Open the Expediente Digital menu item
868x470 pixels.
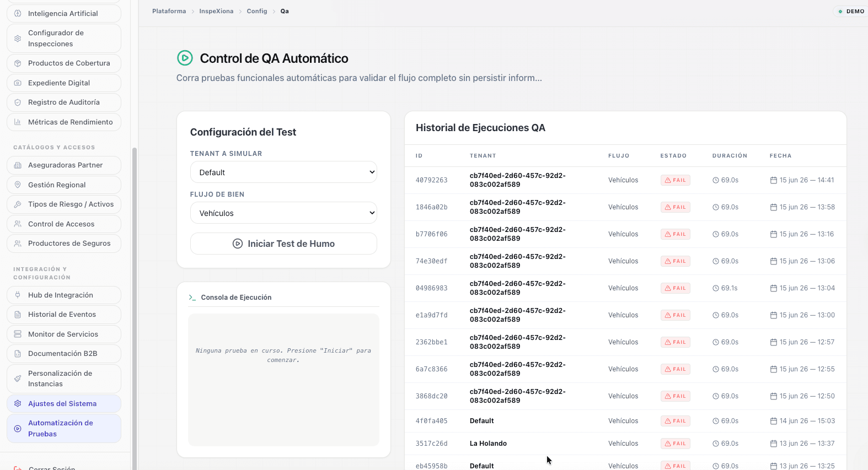(64, 83)
